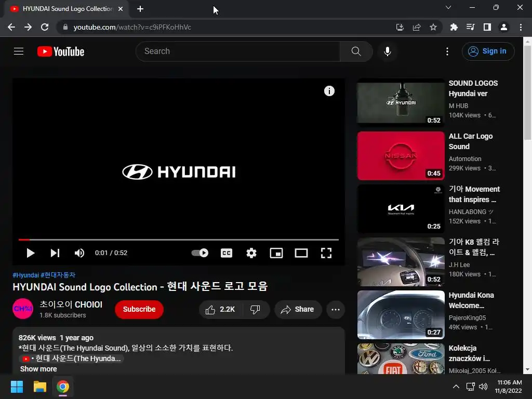Click the #현대자동차 hashtag
The height and width of the screenshot is (399, 532).
58,275
